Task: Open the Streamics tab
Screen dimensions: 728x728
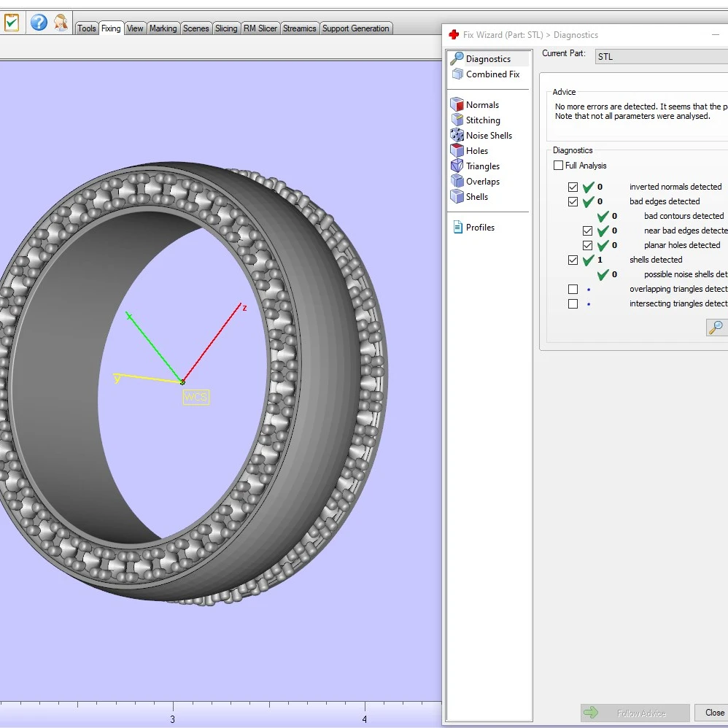Action: tap(300, 28)
